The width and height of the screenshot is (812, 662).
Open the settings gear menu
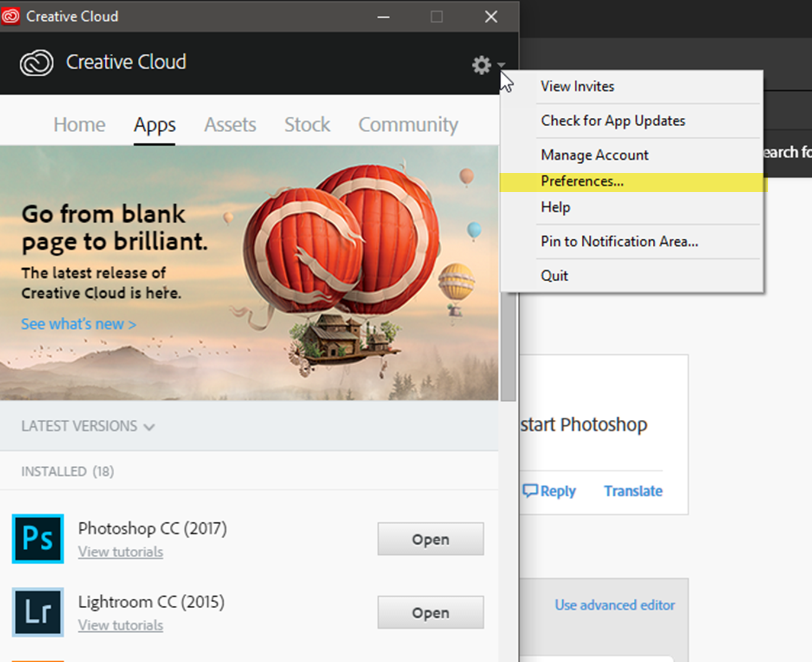(481, 66)
